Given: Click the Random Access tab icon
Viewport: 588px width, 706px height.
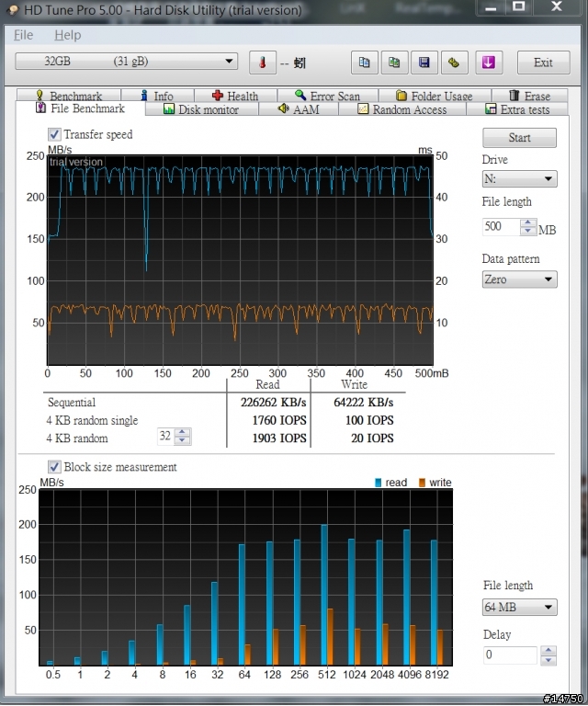Looking at the screenshot, I should click(x=363, y=109).
